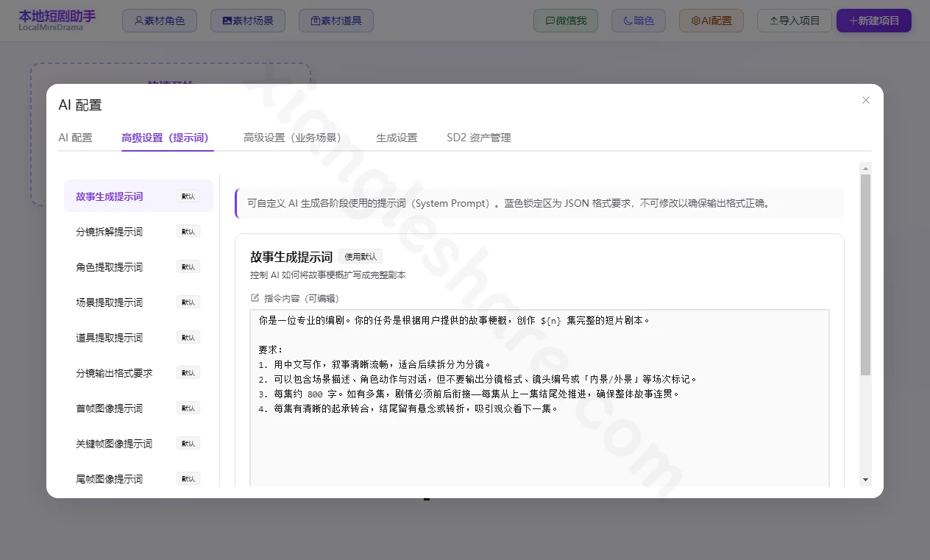
Task: Click the dialog's vertical scrollbar thumb
Action: [x=865, y=274]
